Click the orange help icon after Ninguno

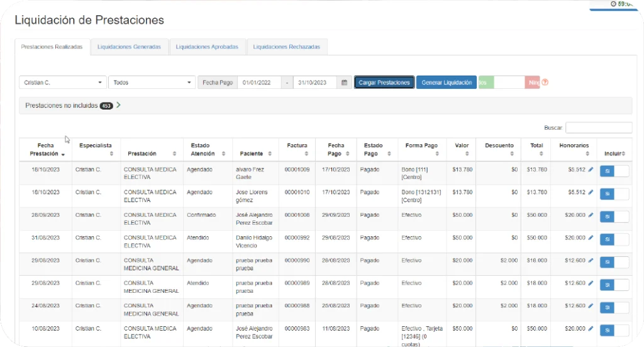545,82
